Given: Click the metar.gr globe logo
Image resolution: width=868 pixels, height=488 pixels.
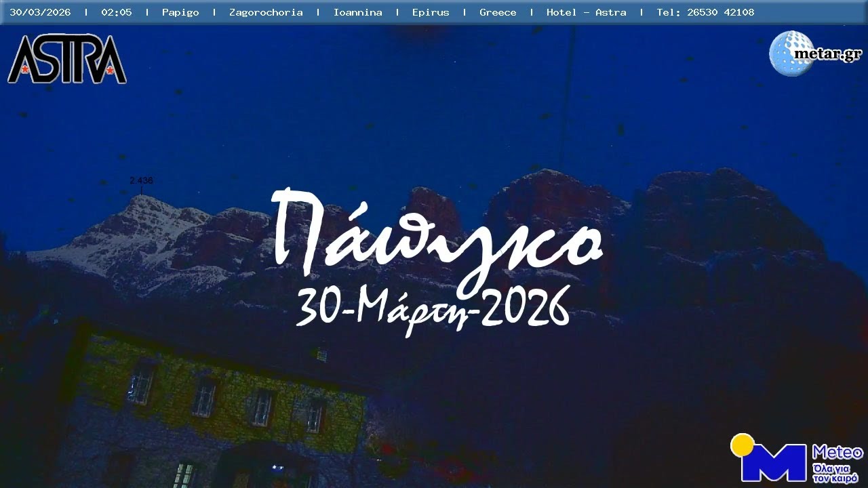Looking at the screenshot, I should point(815,53).
